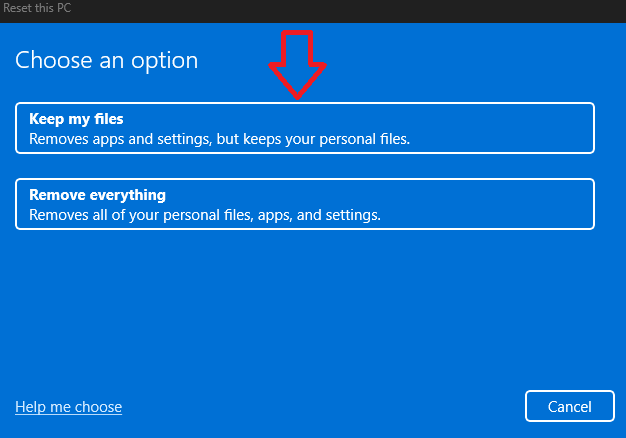Image resolution: width=626 pixels, height=438 pixels.
Task: Click the dark title bar of the dialog
Action: [313, 11]
